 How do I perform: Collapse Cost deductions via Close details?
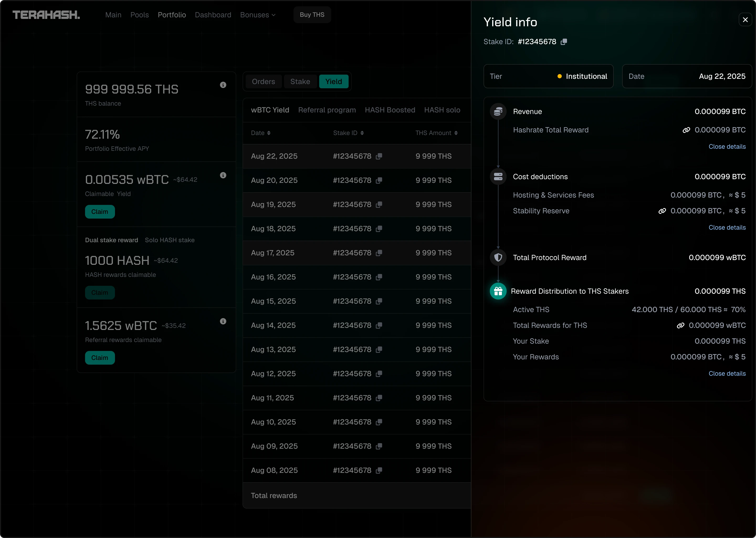727,227
